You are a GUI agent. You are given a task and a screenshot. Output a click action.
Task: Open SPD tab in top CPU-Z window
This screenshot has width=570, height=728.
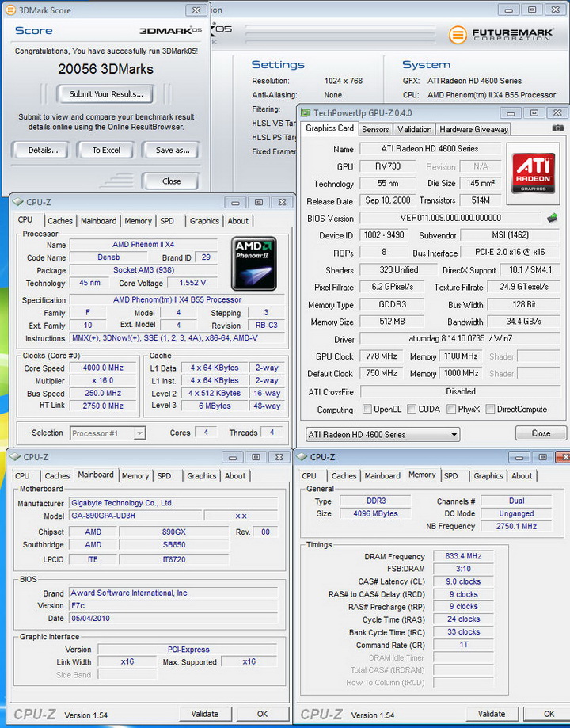point(167,221)
